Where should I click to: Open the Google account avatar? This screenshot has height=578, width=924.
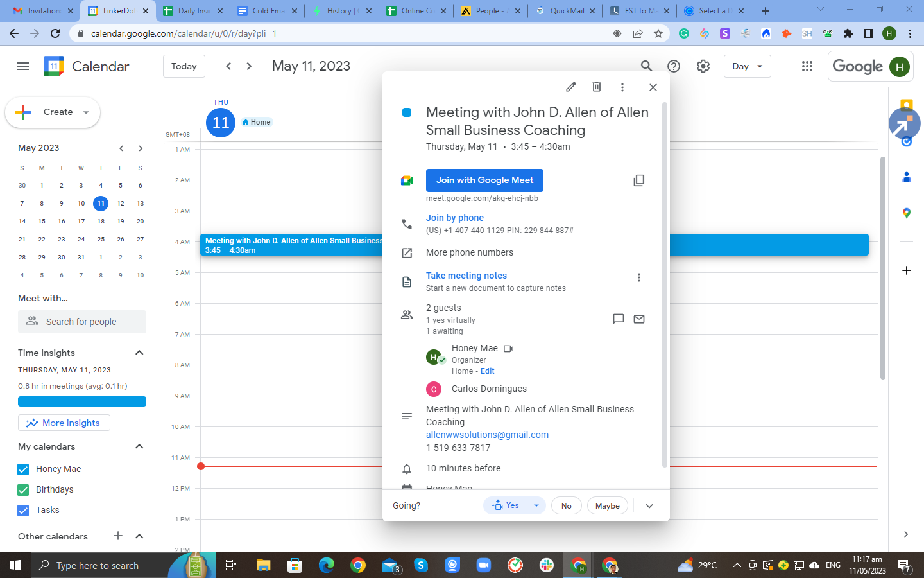900,67
